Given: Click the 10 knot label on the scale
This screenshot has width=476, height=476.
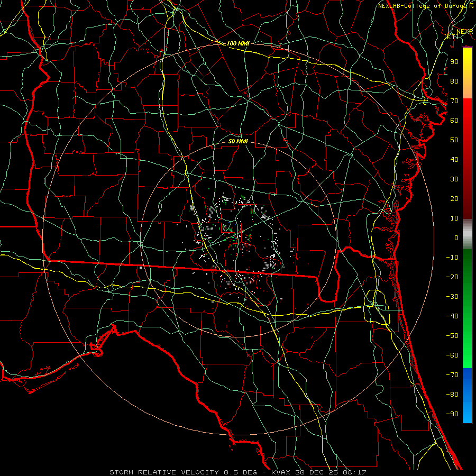Looking at the screenshot, I should pyautogui.click(x=454, y=218).
